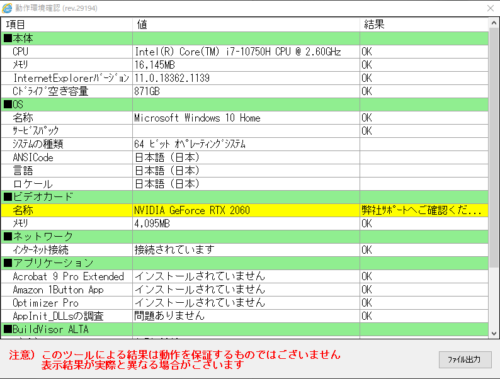Viewport: 500px width, 379px height.
Task: Select the Amazon 1Button App row
Action: (245, 290)
